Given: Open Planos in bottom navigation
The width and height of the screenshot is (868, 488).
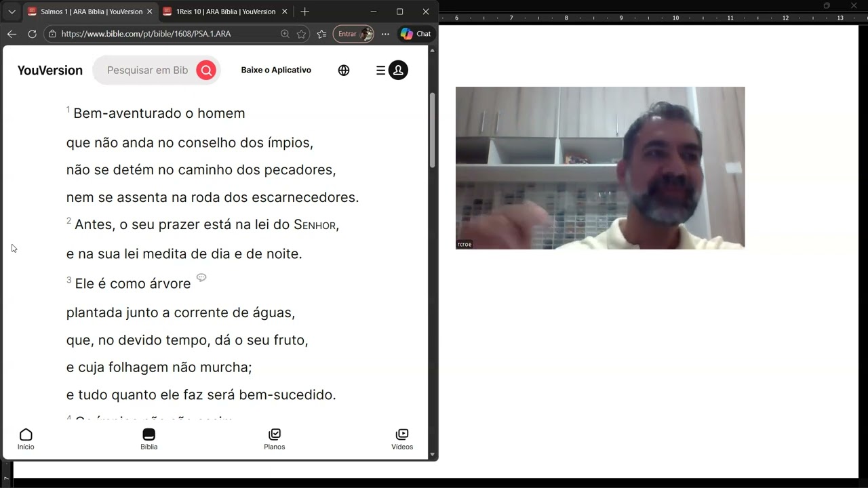Looking at the screenshot, I should pyautogui.click(x=275, y=439).
